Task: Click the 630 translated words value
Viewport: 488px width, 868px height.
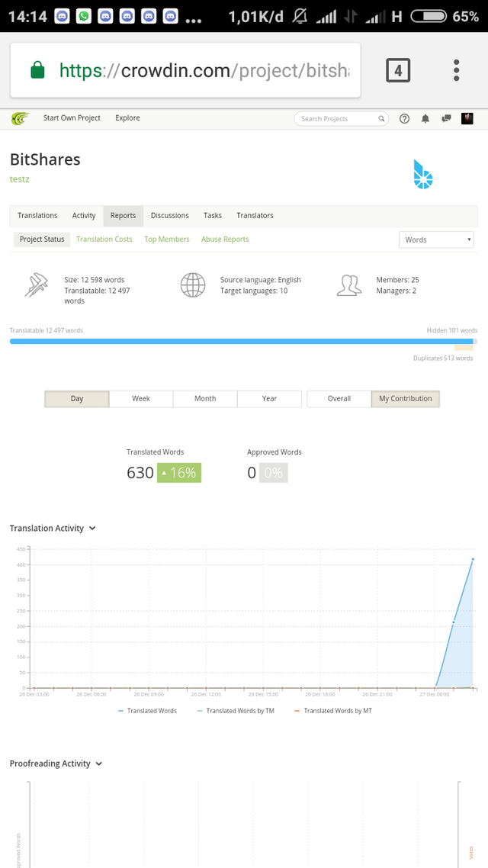Action: tap(140, 473)
